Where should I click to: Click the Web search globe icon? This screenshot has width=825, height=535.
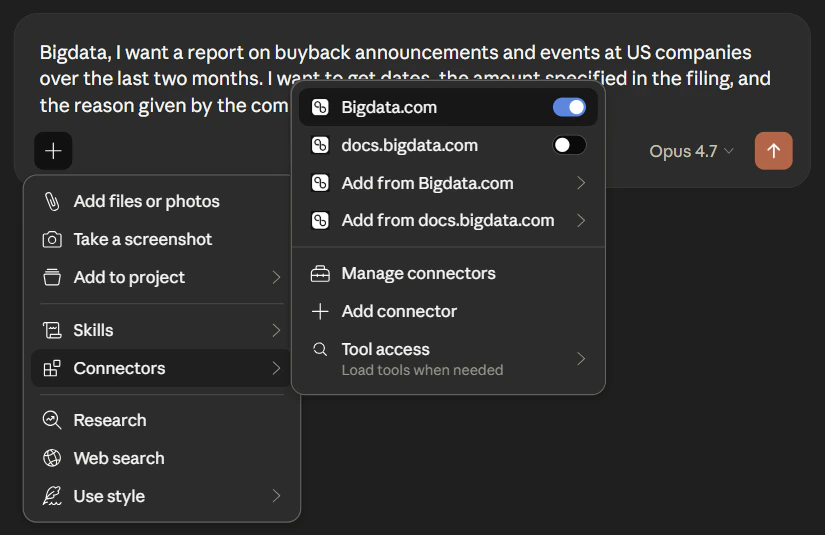(x=52, y=458)
